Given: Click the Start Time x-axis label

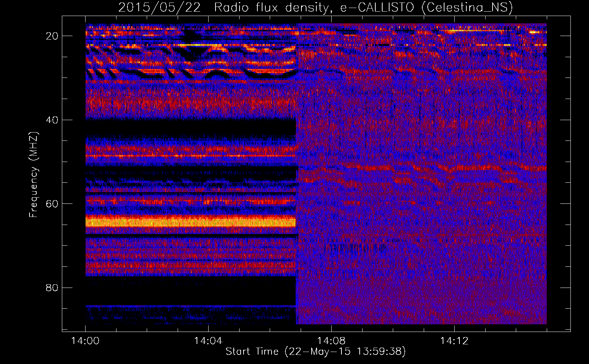Looking at the screenshot, I should tap(315, 351).
